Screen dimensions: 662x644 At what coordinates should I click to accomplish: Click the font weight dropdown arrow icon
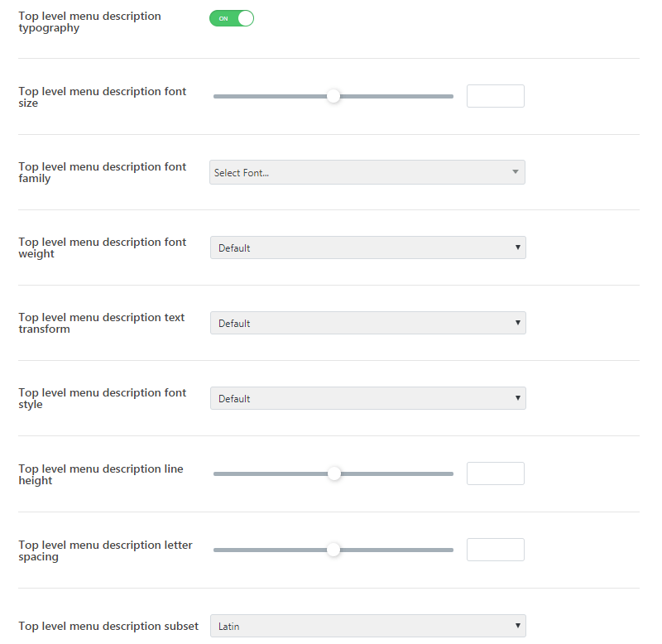coord(518,247)
